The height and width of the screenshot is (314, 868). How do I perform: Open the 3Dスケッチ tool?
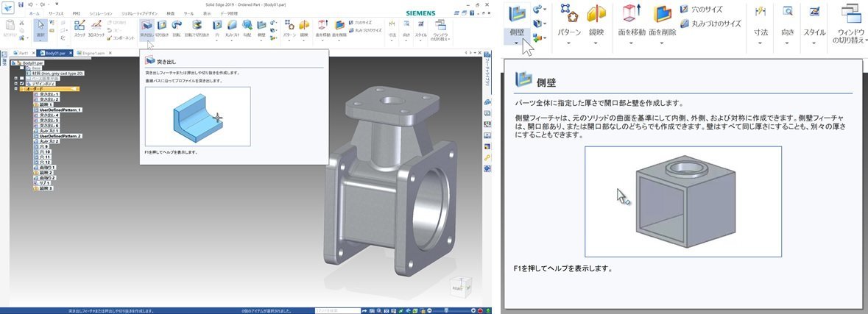pos(96,29)
